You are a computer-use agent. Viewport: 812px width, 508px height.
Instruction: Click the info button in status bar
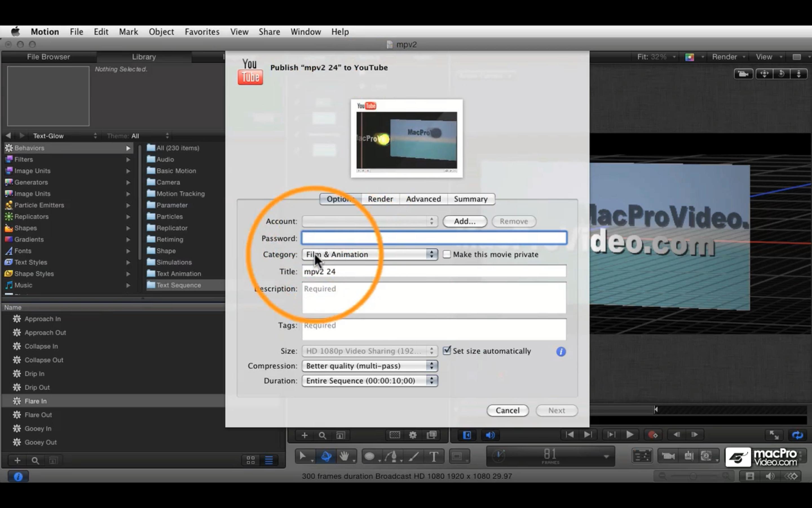pyautogui.click(x=18, y=476)
